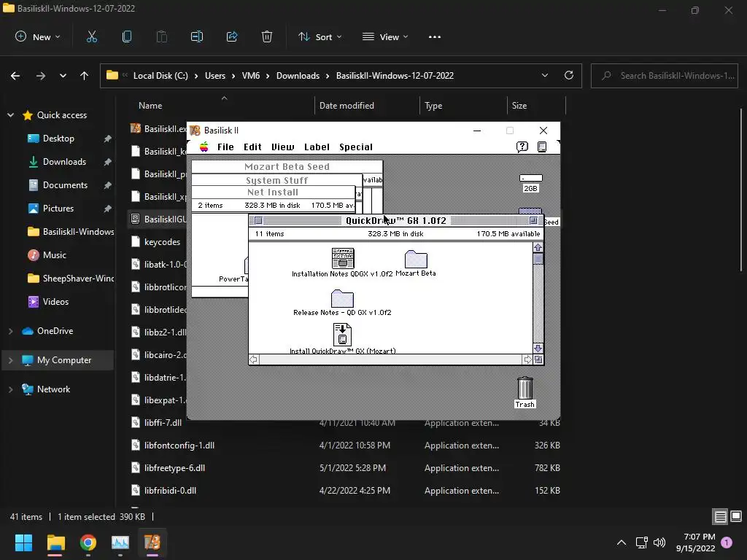Click scroll up arrow in QuickDraw GX window
The image size is (747, 560).
click(x=538, y=247)
